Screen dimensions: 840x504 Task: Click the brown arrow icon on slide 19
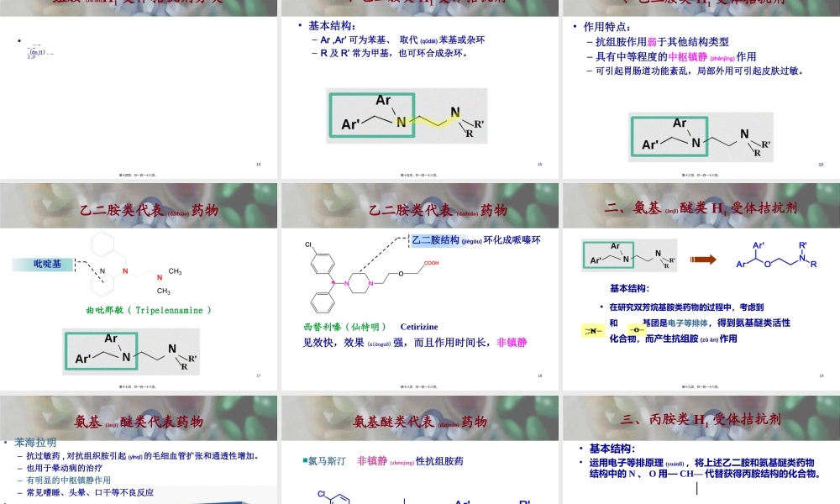(x=703, y=259)
